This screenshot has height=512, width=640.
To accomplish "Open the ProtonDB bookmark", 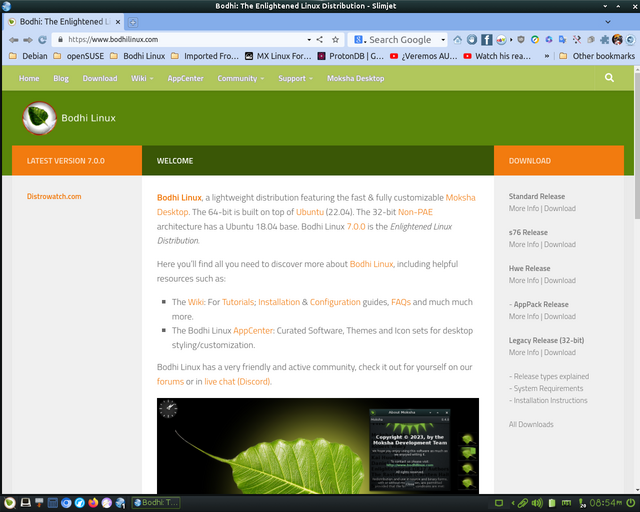I will (x=351, y=56).
